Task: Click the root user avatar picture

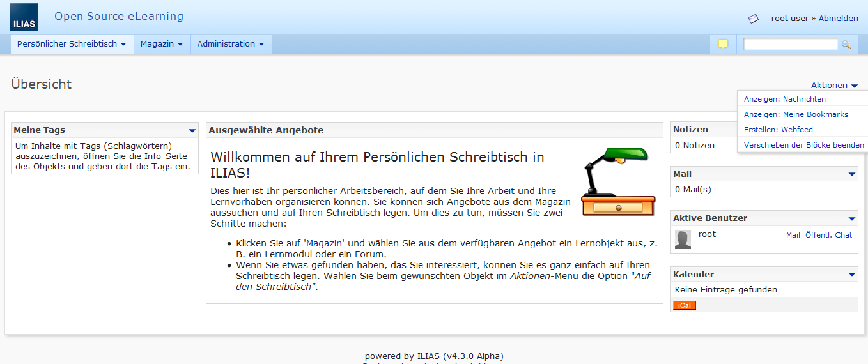Action: [x=683, y=239]
